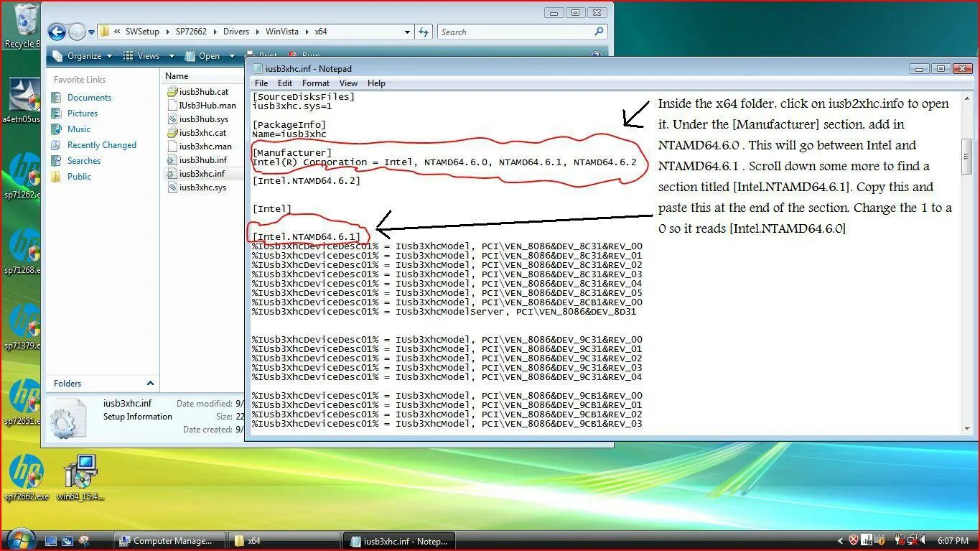Select SWSetup in the address breadcrumb
The image size is (980, 551).
[142, 32]
